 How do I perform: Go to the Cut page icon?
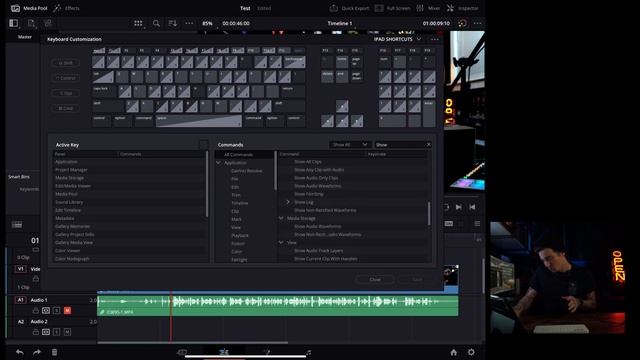[182, 352]
